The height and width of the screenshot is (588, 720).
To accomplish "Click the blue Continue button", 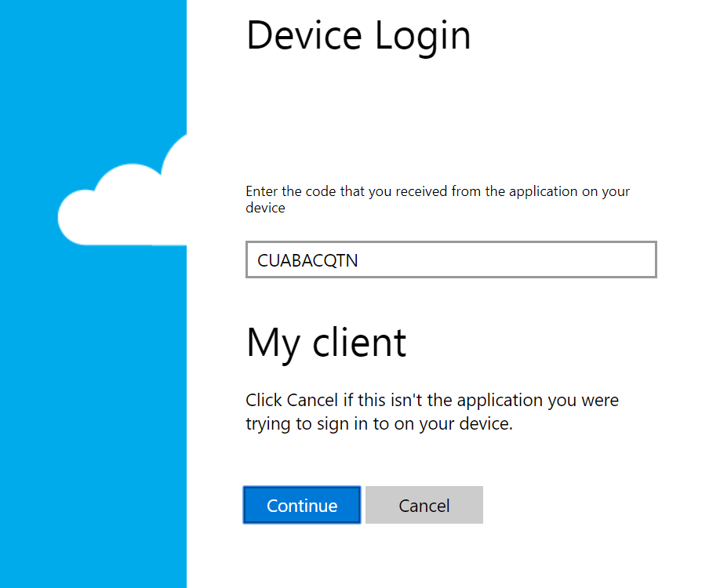I will pyautogui.click(x=302, y=505).
